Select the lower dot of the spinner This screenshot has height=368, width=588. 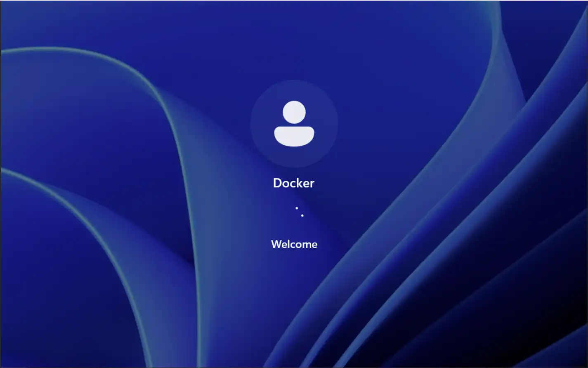pyautogui.click(x=302, y=215)
